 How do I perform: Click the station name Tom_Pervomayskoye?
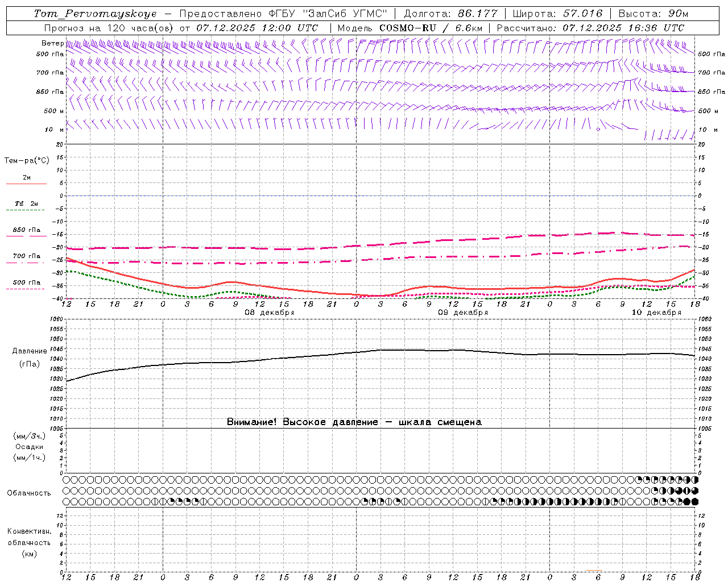point(95,14)
